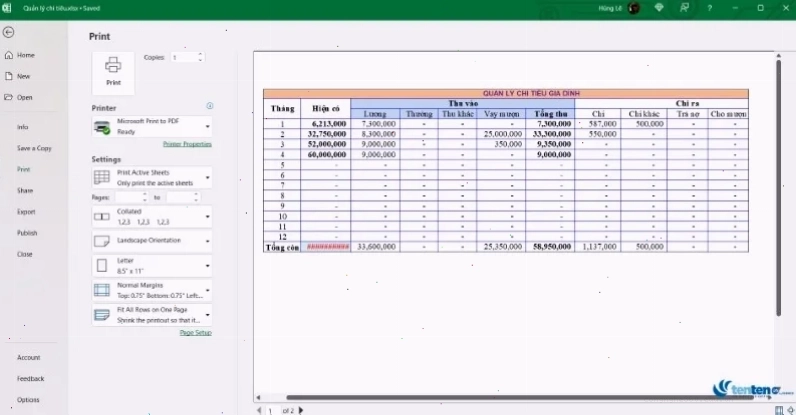Click the feedback person icon in title bar
The width and height of the screenshot is (796, 416).
click(x=684, y=8)
